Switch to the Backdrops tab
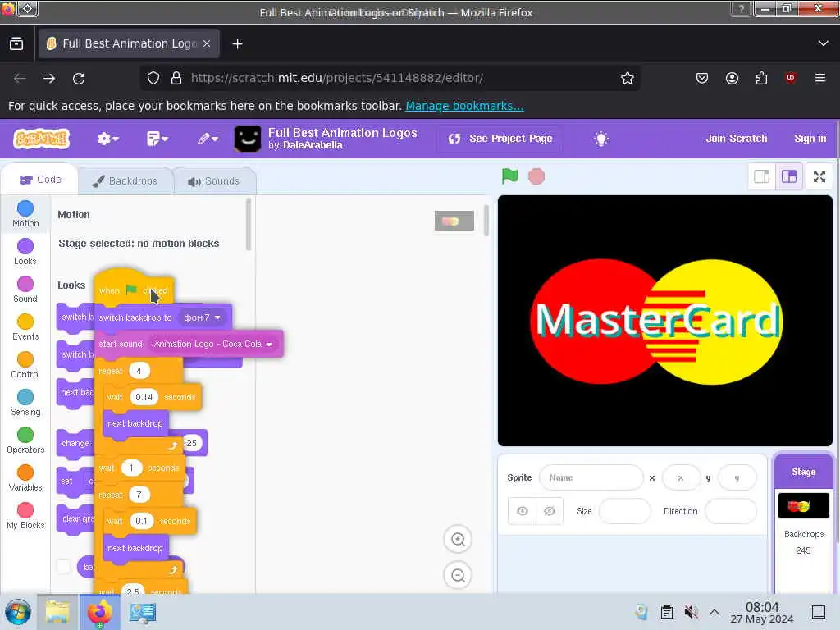Screen dimensions: 840x630 coord(126,181)
